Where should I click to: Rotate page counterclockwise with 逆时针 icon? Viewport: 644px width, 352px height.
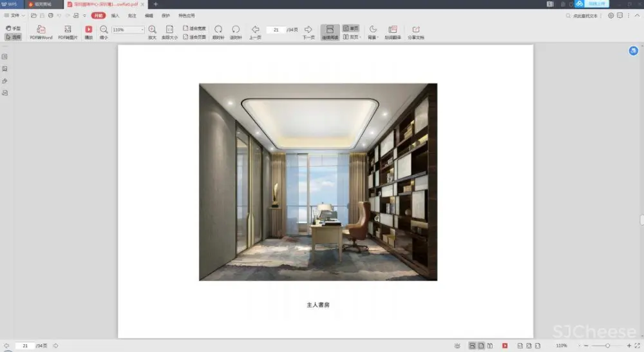[236, 30]
